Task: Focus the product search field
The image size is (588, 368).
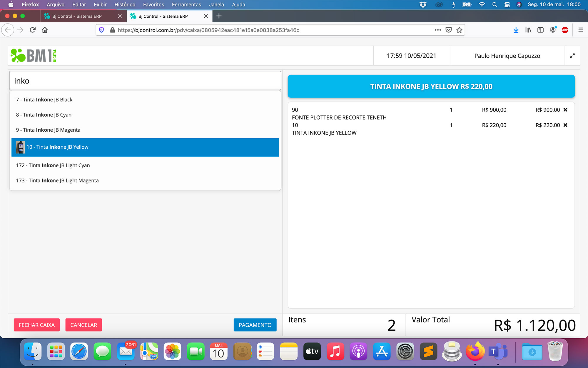Action: point(145,81)
